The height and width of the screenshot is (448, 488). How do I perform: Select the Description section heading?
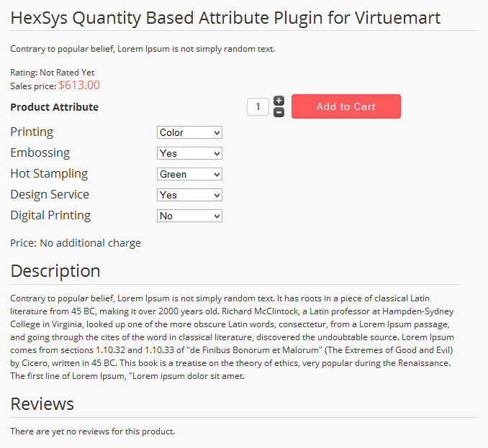[55, 271]
